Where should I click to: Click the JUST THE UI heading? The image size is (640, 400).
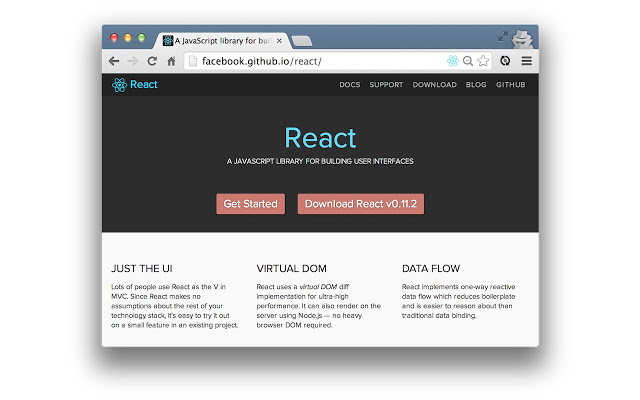[x=142, y=269]
